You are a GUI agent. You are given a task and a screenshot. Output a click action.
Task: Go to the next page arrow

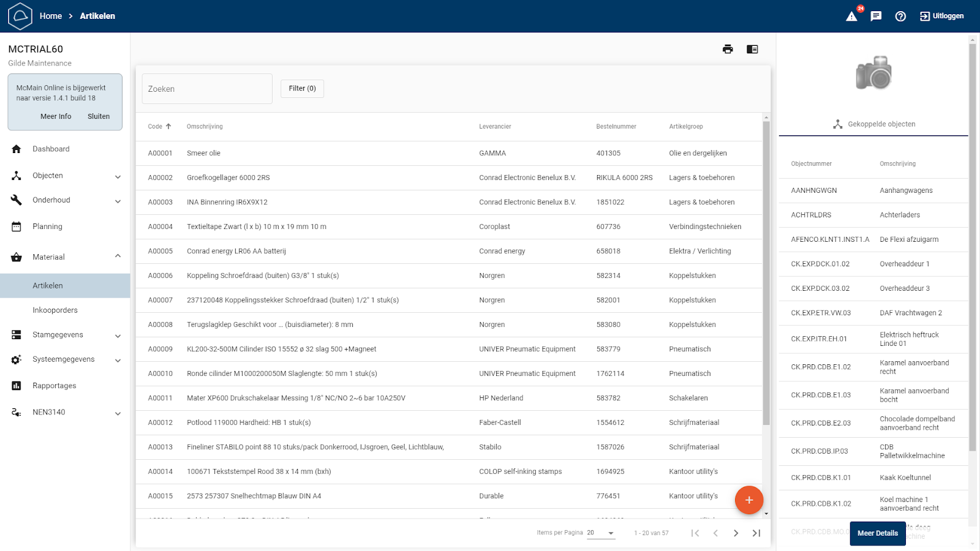pyautogui.click(x=736, y=533)
